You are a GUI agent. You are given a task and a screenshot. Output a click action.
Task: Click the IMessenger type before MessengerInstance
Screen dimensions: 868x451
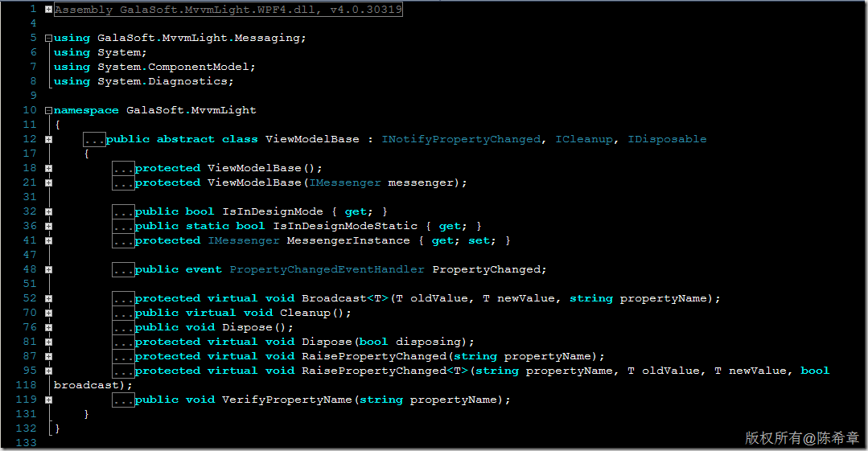click(244, 240)
